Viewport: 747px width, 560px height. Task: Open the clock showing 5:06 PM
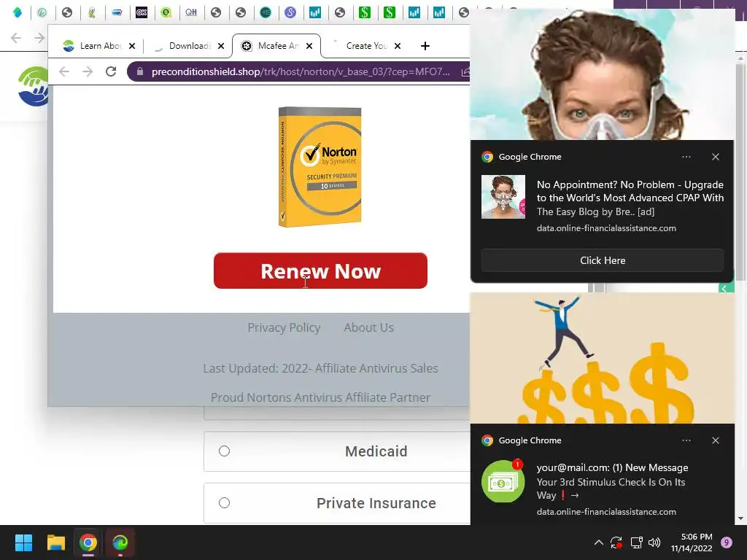(x=692, y=542)
